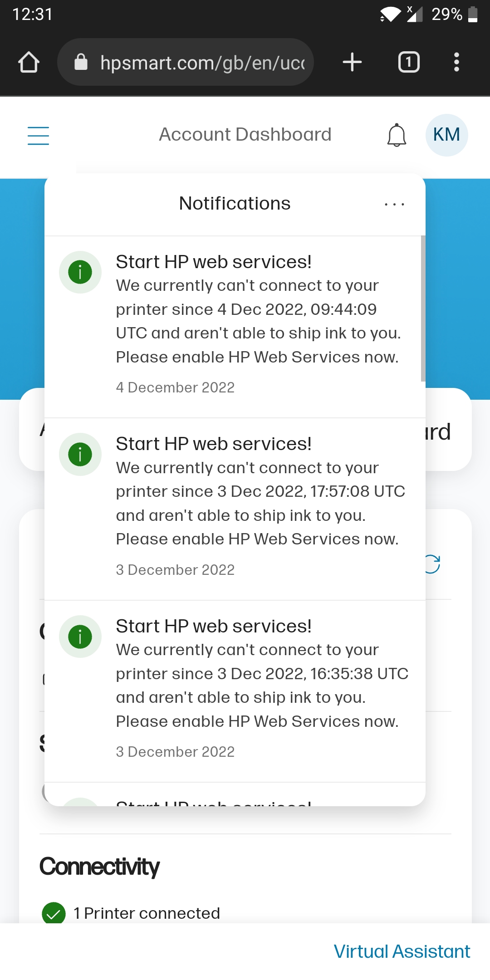The image size is (490, 980).
Task: Open the Virtual Assistant chat link
Action: click(402, 951)
